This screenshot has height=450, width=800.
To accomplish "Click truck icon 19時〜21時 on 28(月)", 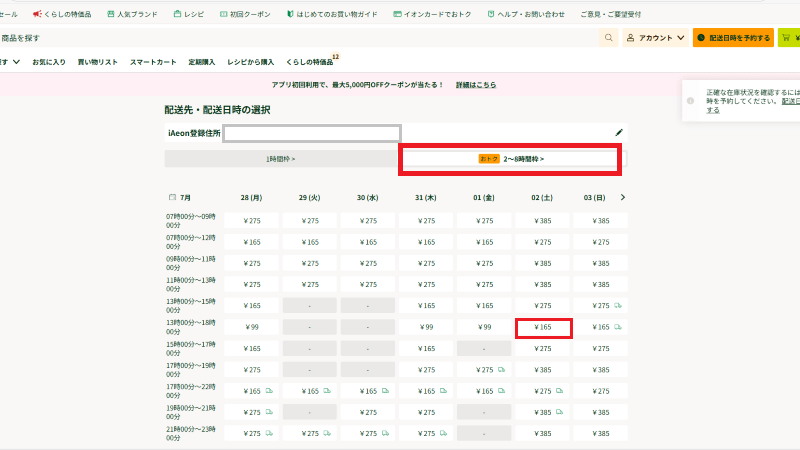I will (269, 412).
